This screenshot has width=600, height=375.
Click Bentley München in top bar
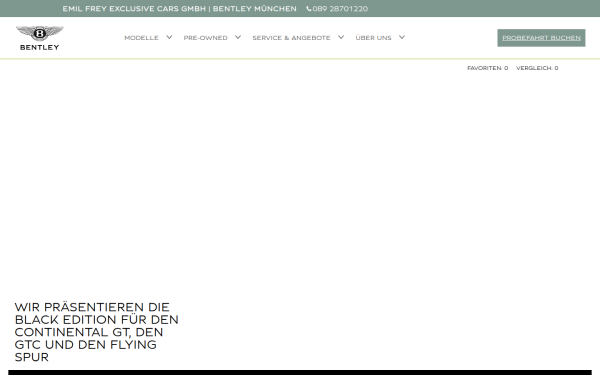tap(254, 9)
